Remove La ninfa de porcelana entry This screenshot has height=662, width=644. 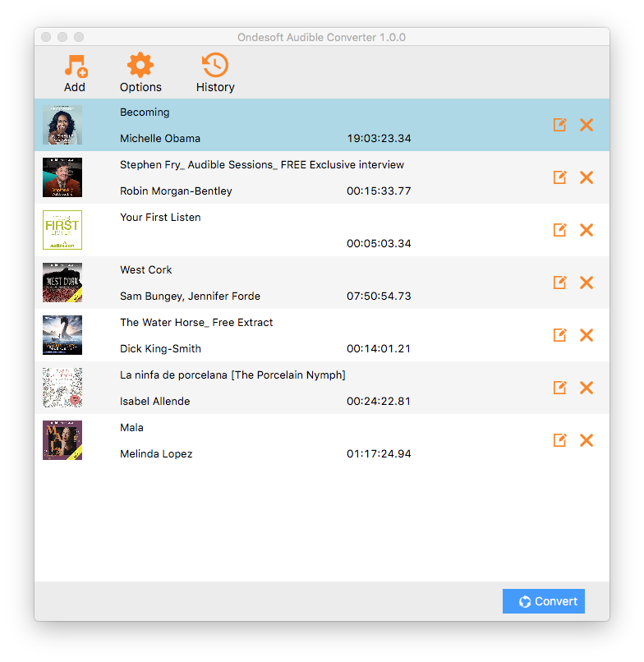click(x=586, y=388)
